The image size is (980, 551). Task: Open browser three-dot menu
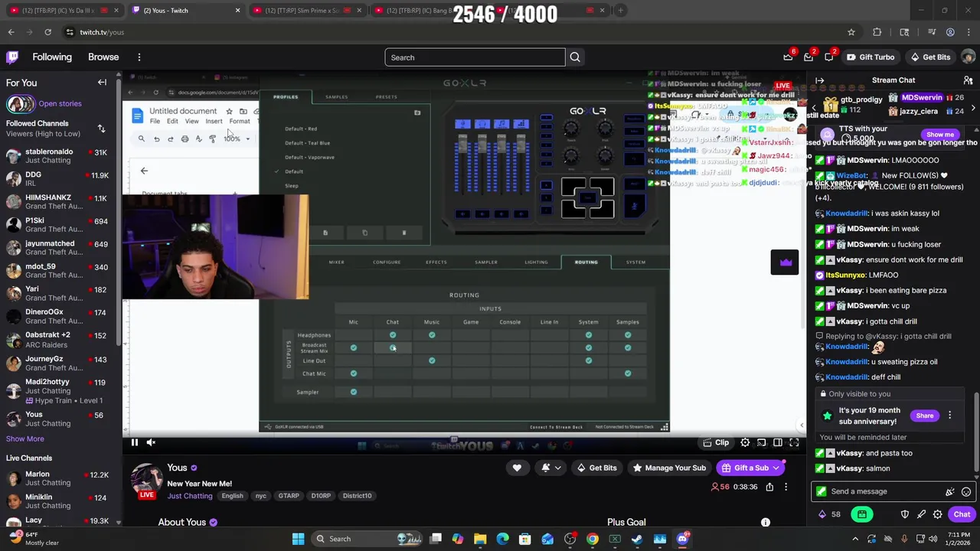[x=969, y=32]
